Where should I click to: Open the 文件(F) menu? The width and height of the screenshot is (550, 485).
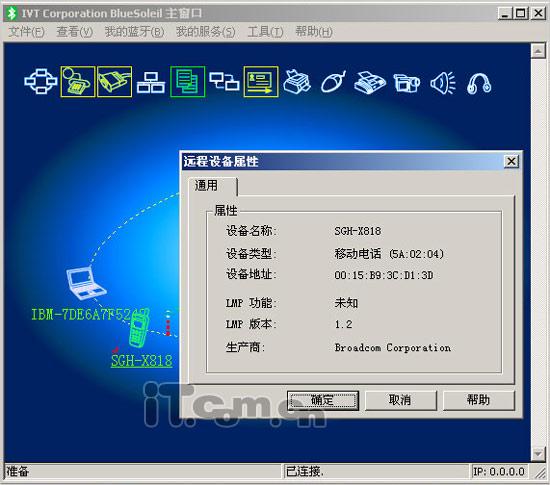(26, 32)
